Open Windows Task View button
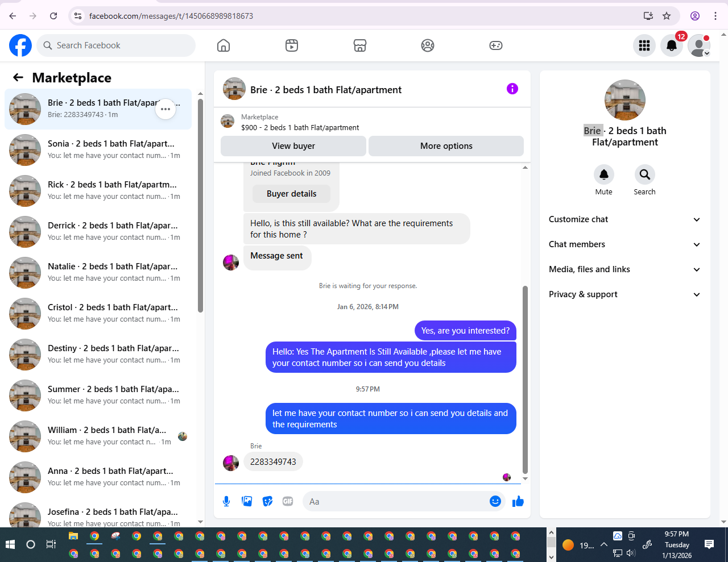The width and height of the screenshot is (728, 562). [x=51, y=544]
